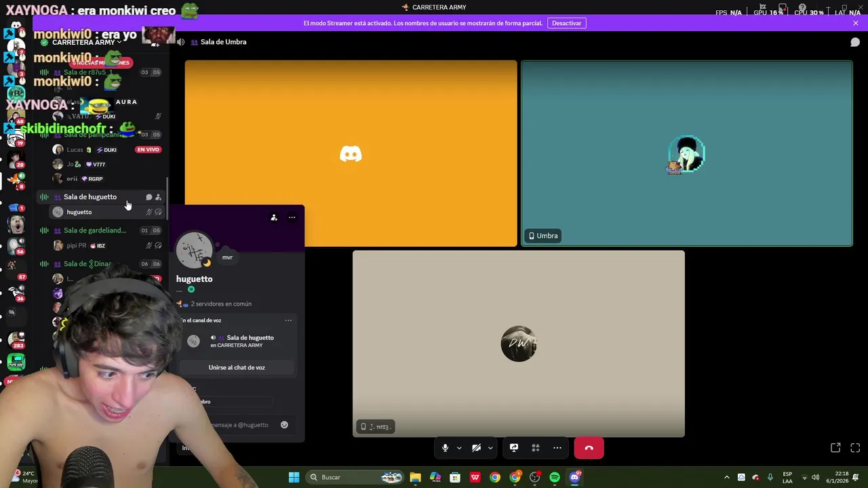Open server icon with 56 badge
This screenshot has height=488, width=868.
(x=16, y=245)
